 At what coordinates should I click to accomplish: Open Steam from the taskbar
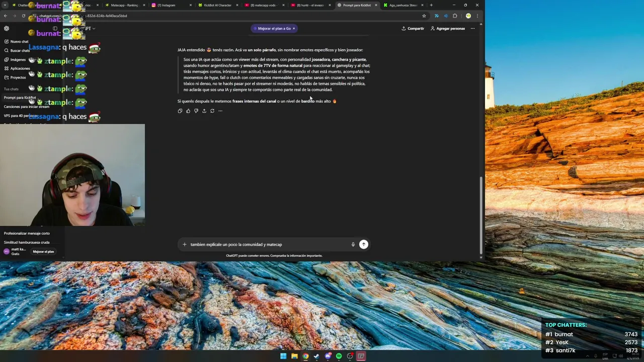[316, 356]
